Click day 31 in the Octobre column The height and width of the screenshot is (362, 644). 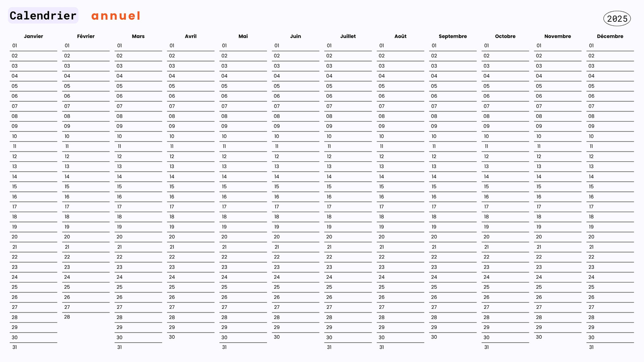coord(487,347)
